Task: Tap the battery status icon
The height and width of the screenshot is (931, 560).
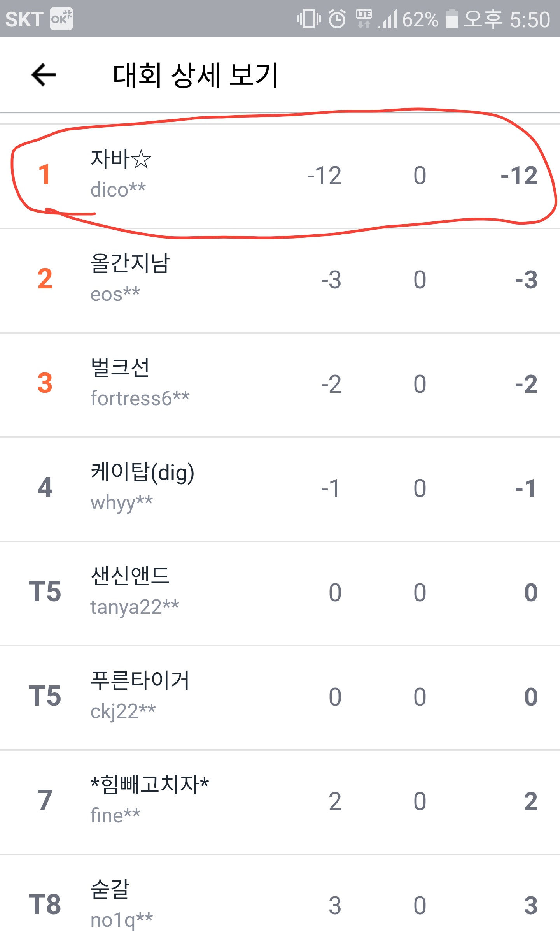Action: coord(451,19)
